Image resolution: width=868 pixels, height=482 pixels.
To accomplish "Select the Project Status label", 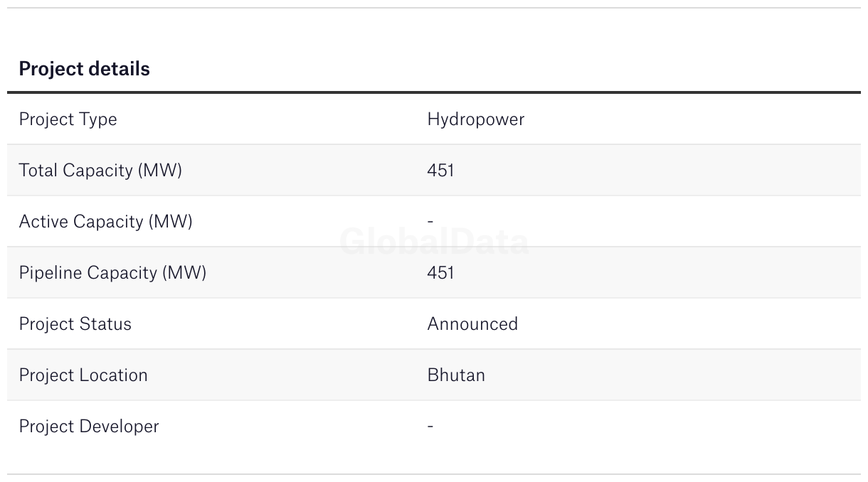I will click(75, 324).
